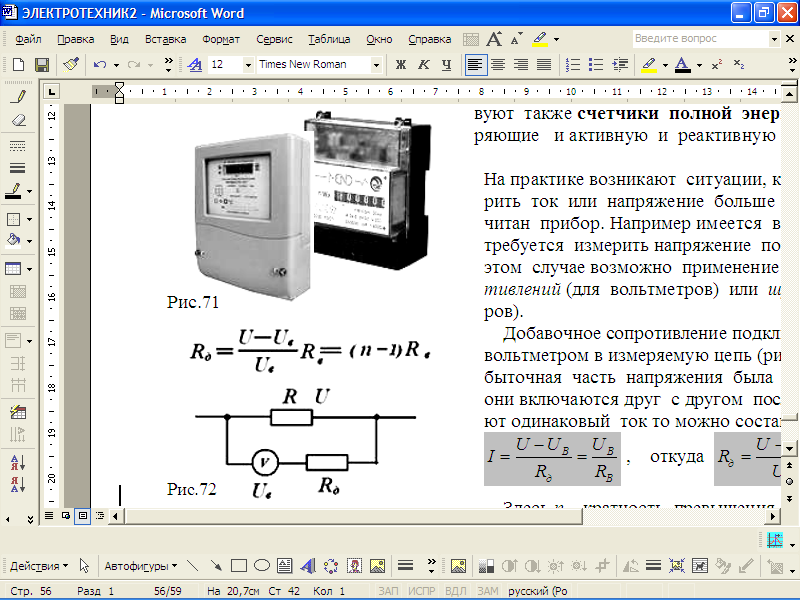Image resolution: width=800 pixels, height=600 pixels.
Task: Click in the Введите вопрос help box
Action: (700, 39)
